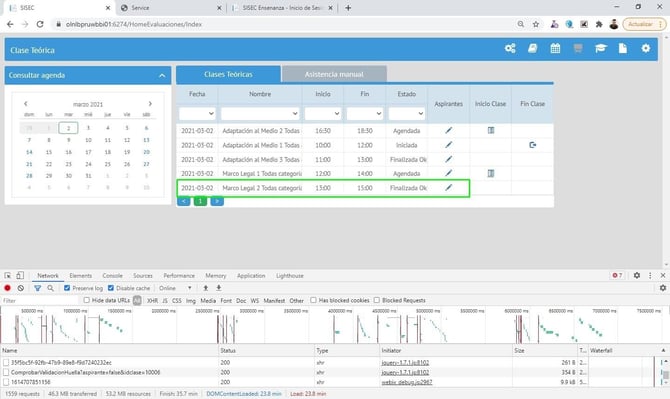The width and height of the screenshot is (670, 399).
Task: Click import HAR upload arrow icon
Action: click(206, 288)
